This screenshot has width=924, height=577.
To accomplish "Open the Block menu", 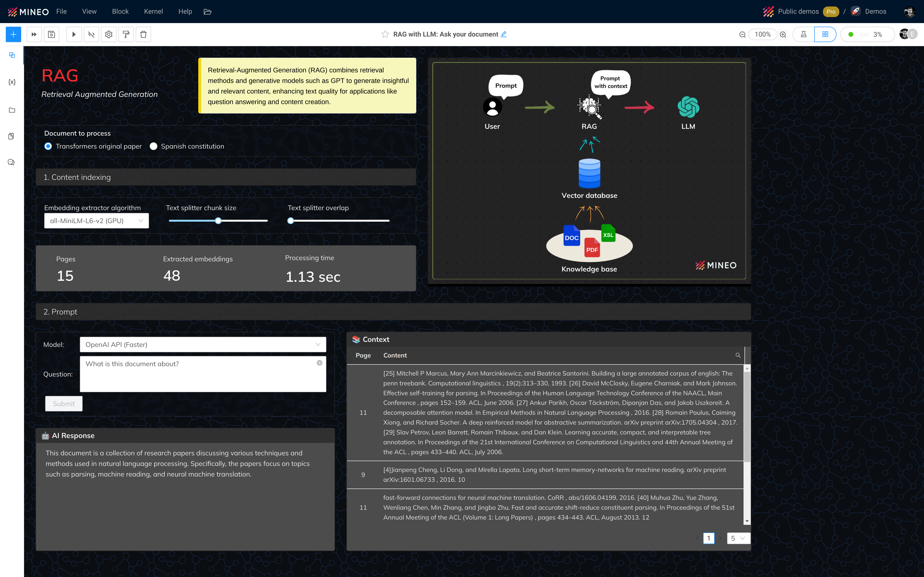I will (120, 12).
